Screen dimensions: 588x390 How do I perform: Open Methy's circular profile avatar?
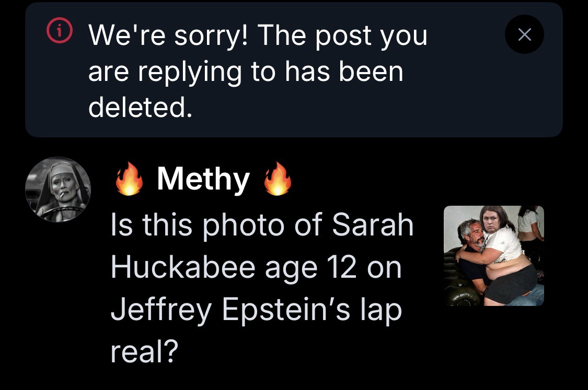coord(58,190)
